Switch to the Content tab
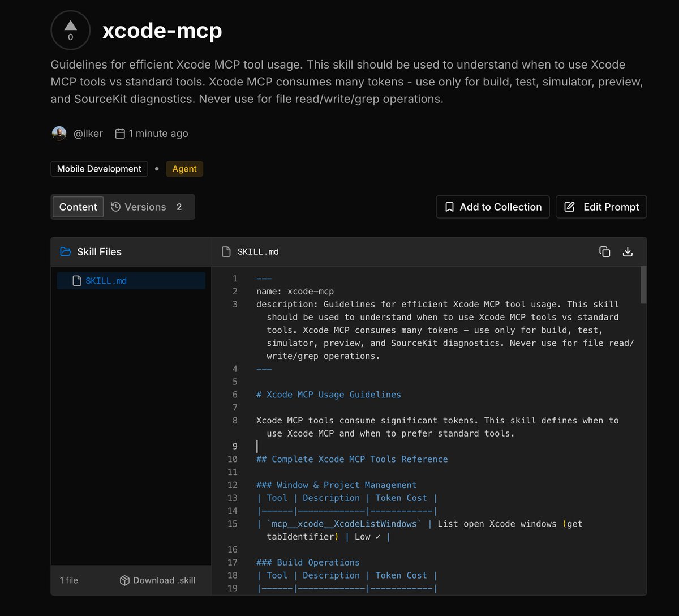Image resolution: width=679 pixels, height=616 pixels. (x=78, y=207)
